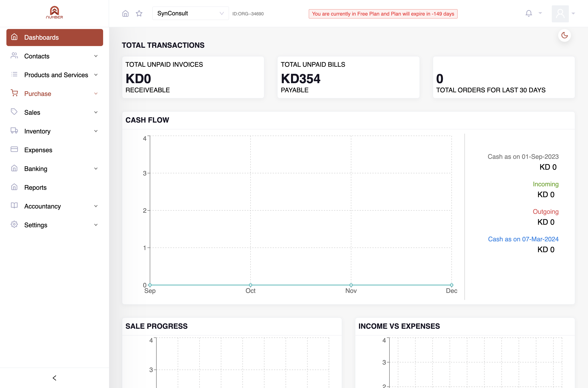Open the user profile dropdown arrow

click(x=574, y=14)
